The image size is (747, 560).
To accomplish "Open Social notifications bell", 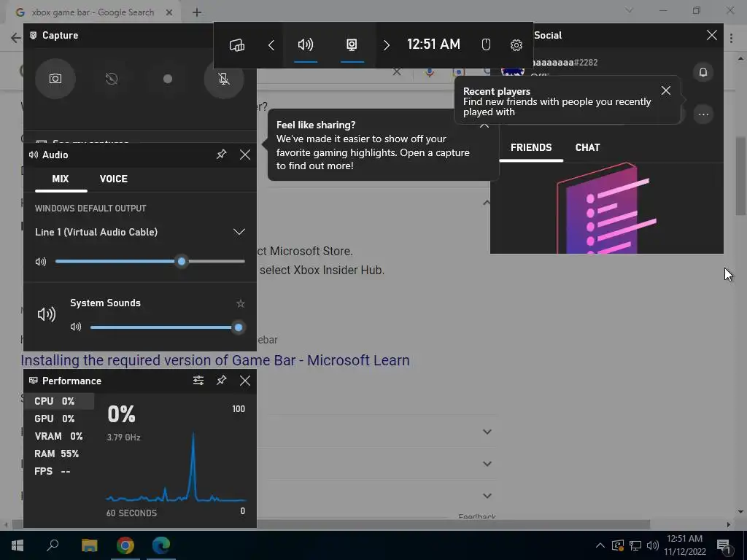I will (703, 72).
